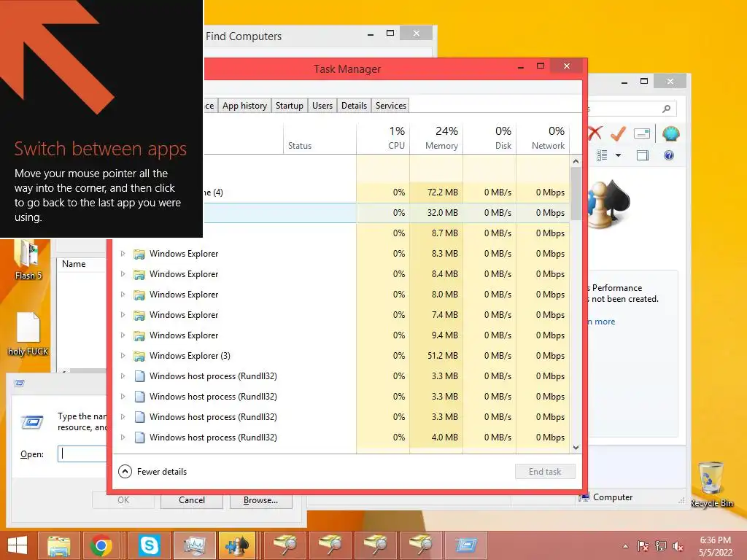The width and height of the screenshot is (747, 560).
Task: Sort processes by the Memory column
Action: (x=436, y=138)
